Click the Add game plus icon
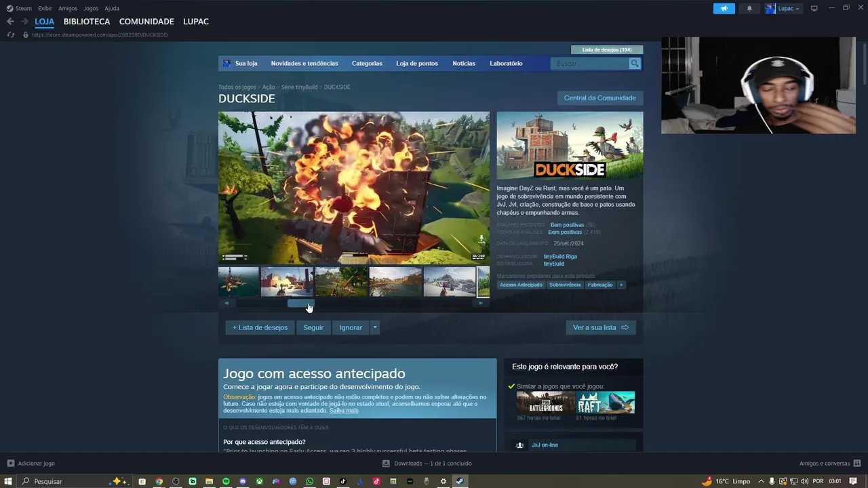868x488 pixels. (x=10, y=464)
